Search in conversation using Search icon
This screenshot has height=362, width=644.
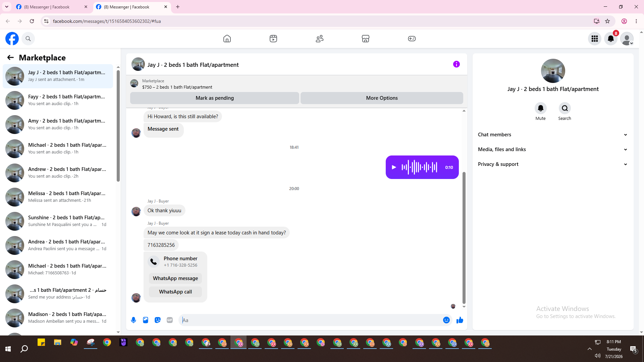[x=565, y=108]
